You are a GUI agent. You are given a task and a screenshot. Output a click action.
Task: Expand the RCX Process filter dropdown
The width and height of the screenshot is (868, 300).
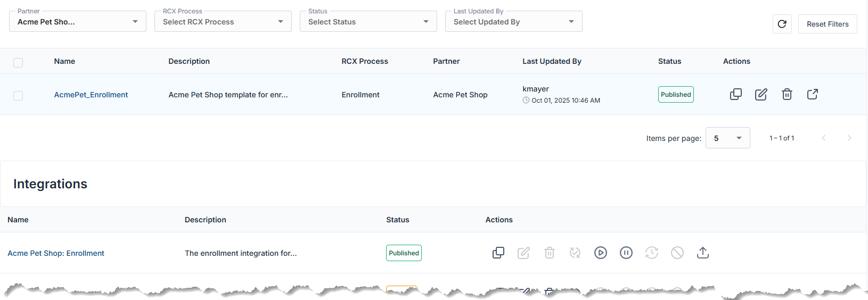pyautogui.click(x=223, y=22)
